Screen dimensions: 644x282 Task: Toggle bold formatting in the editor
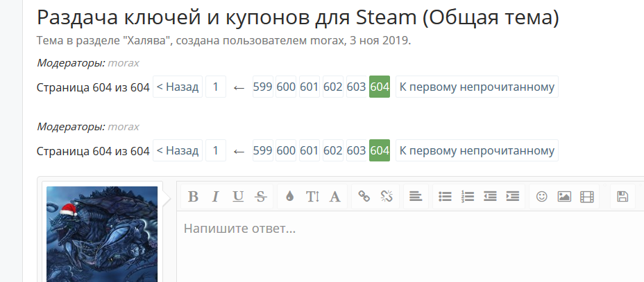(x=193, y=197)
